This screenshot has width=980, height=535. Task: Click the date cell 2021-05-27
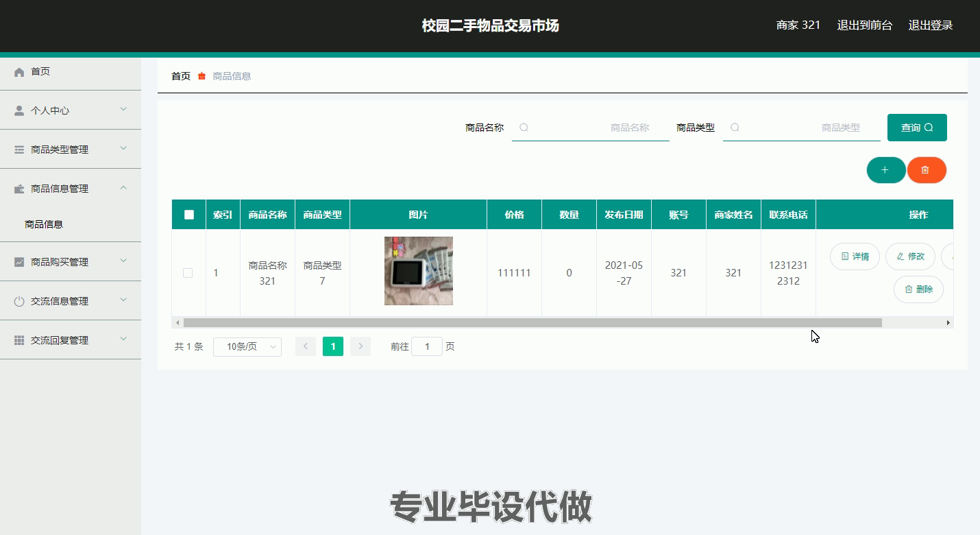tap(624, 273)
